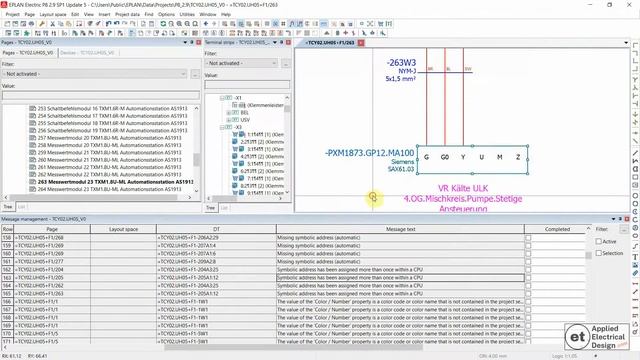Click the [...] button beside Message management Filter
This screenshot has height=360, width=640.
tap(624, 229)
